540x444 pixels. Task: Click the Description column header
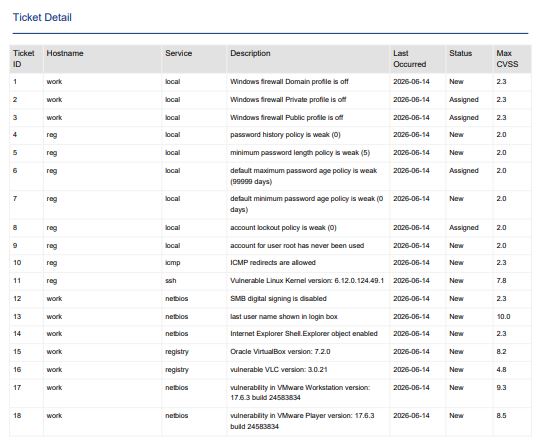point(250,53)
